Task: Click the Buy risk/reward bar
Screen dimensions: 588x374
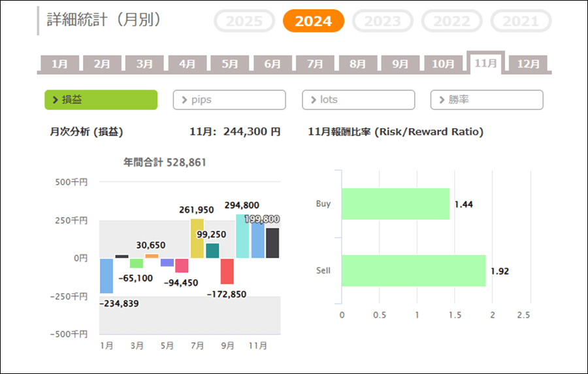Action: point(395,204)
